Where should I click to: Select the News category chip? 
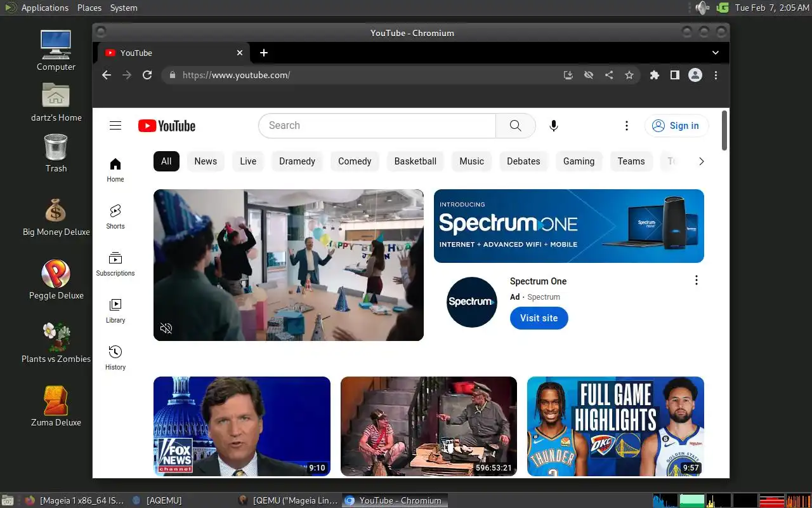[206, 161]
